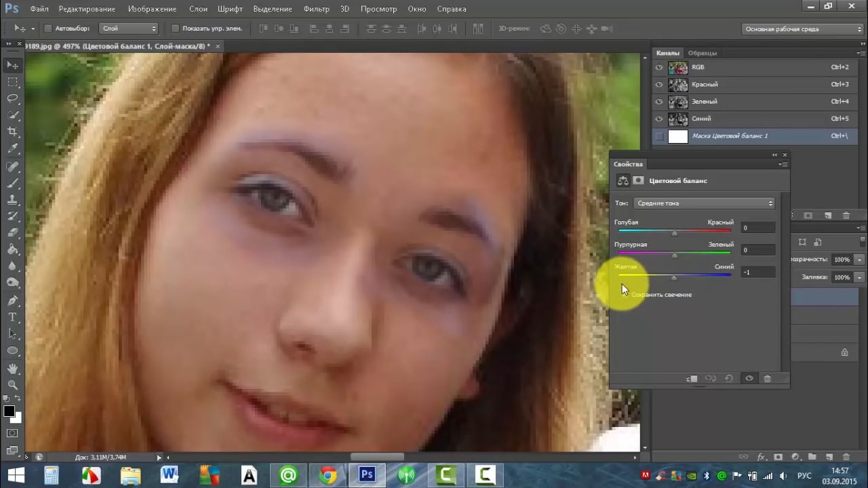Select the Eyedropper tool
This screenshot has height=488, width=868.
point(13,148)
